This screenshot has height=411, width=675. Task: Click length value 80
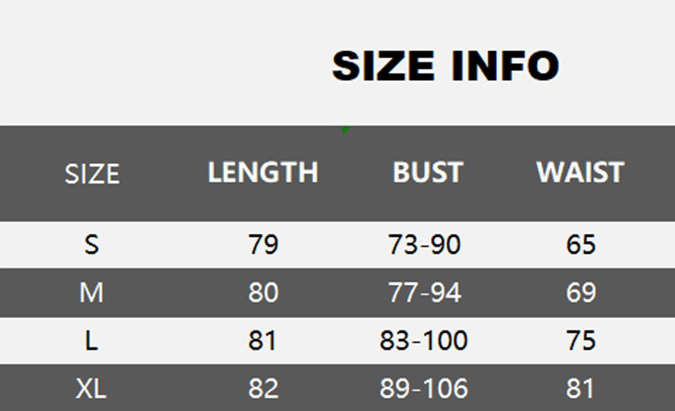(263, 293)
